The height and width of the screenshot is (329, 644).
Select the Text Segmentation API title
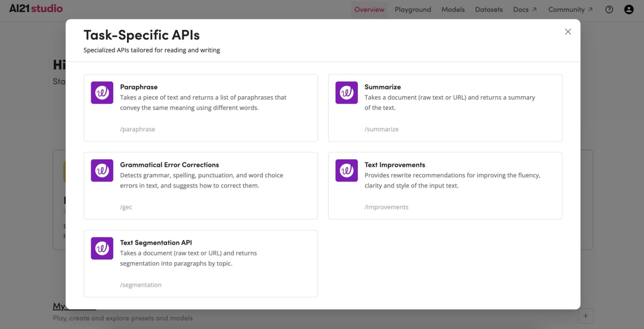pyautogui.click(x=156, y=242)
